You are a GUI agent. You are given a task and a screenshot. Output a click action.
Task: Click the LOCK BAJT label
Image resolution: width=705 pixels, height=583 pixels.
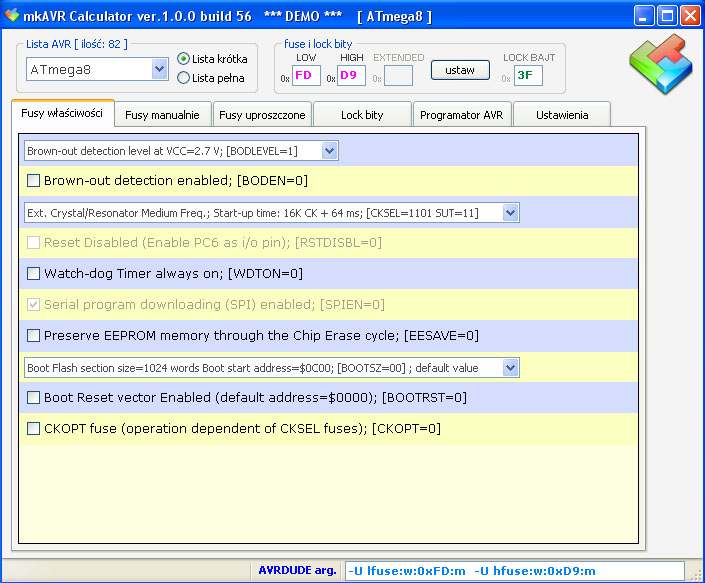(529, 58)
